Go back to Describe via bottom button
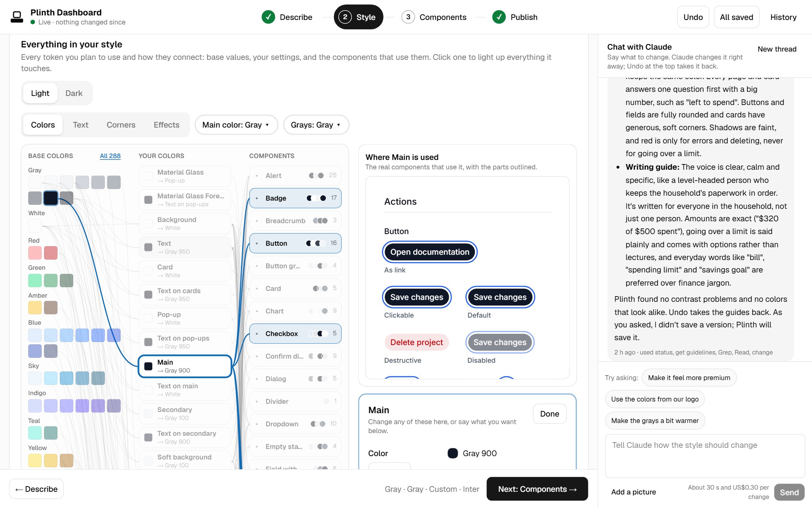Screen dimensions: 812x508 coord(36,489)
